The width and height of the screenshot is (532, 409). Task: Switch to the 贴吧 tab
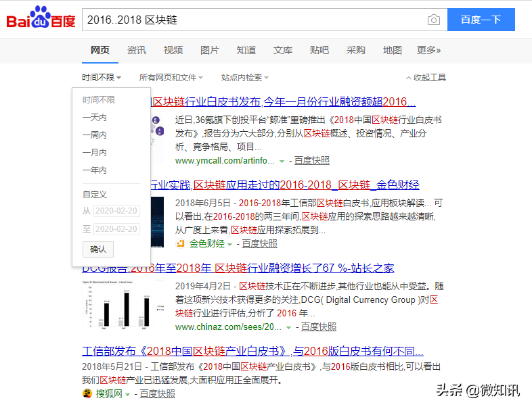point(319,50)
